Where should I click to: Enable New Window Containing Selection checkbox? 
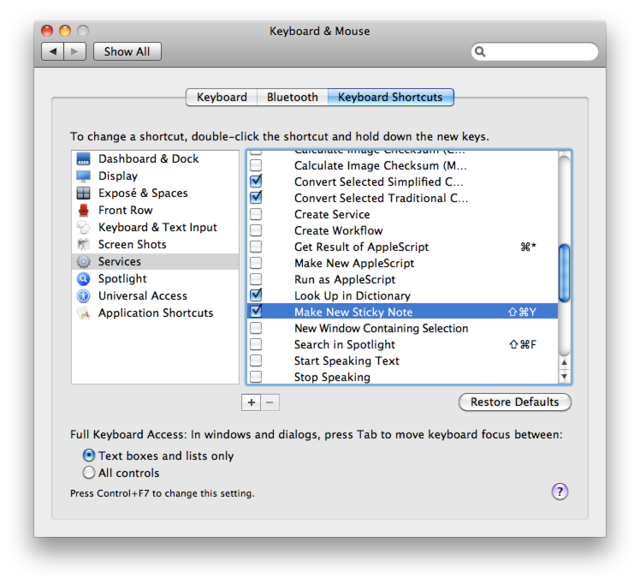tap(256, 328)
